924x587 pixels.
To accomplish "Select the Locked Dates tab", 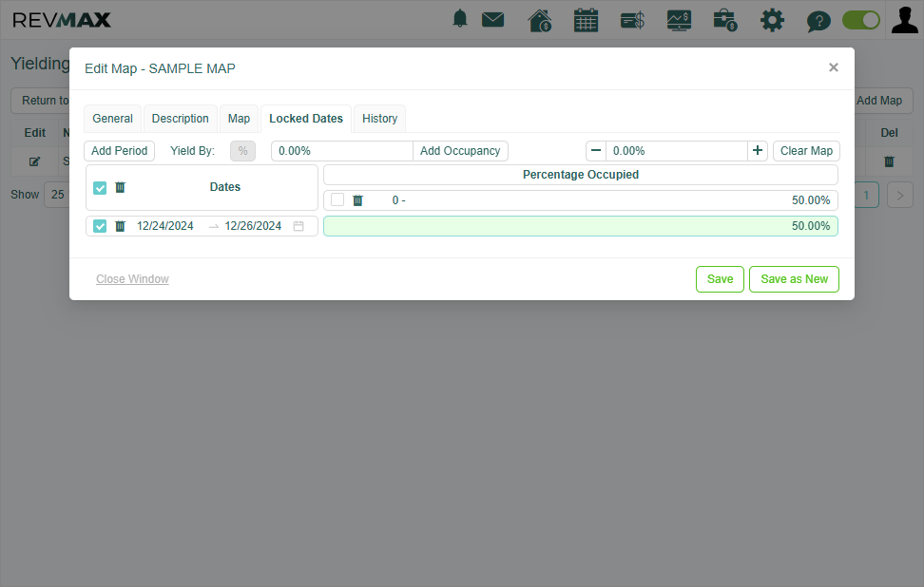I will [x=306, y=119].
